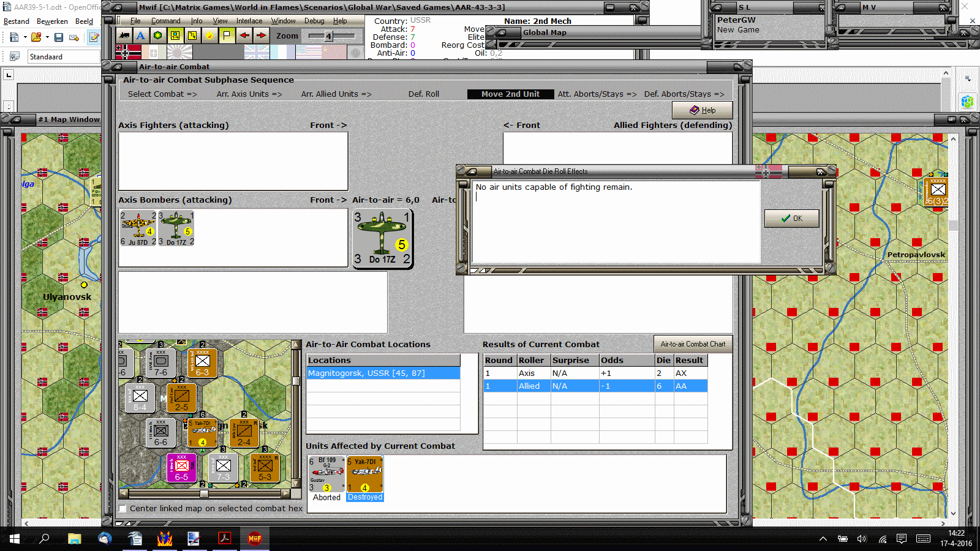This screenshot has height=551, width=980.
Task: Click the Die Roll Effects message text area
Action: (x=617, y=222)
